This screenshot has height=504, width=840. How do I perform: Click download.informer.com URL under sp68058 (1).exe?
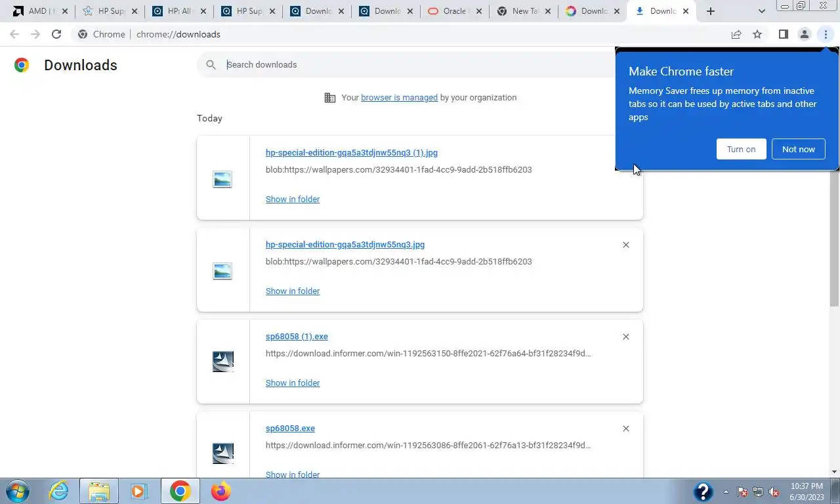coord(428,353)
